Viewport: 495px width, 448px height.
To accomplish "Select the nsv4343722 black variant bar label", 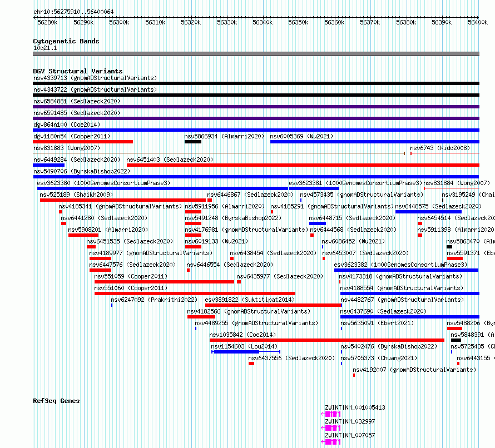I will point(95,89).
